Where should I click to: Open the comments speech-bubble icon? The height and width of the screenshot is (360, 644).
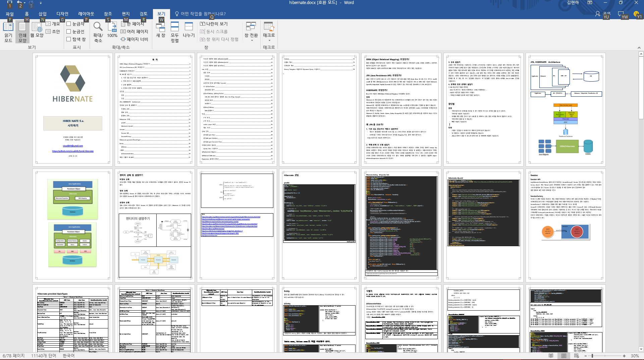click(x=621, y=14)
